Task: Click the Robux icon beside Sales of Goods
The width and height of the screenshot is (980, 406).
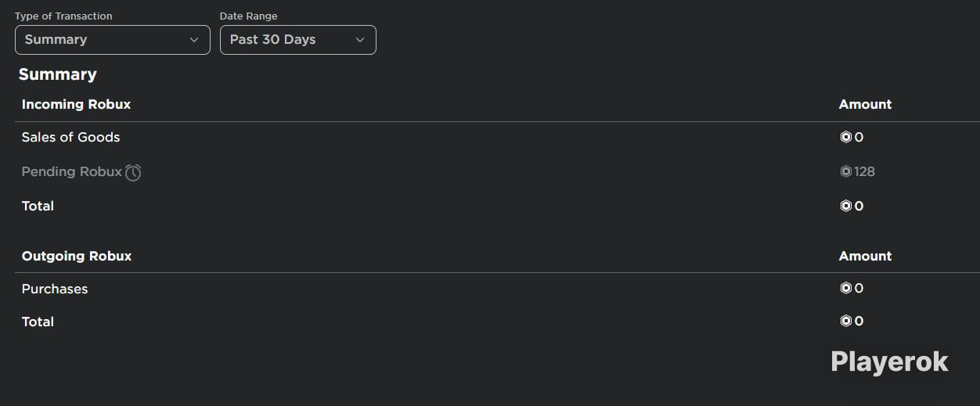Action: tap(845, 137)
